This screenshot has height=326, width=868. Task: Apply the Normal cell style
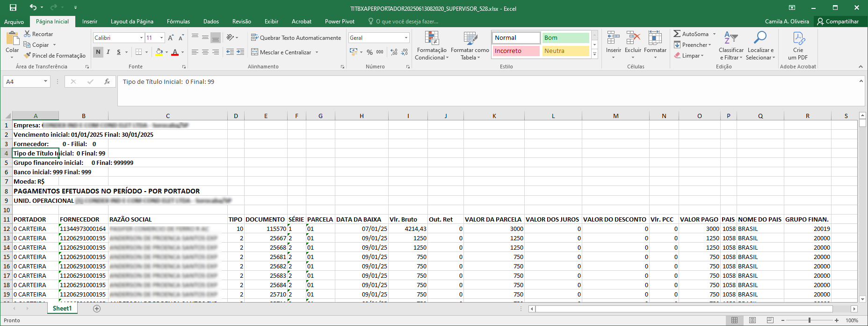click(516, 38)
